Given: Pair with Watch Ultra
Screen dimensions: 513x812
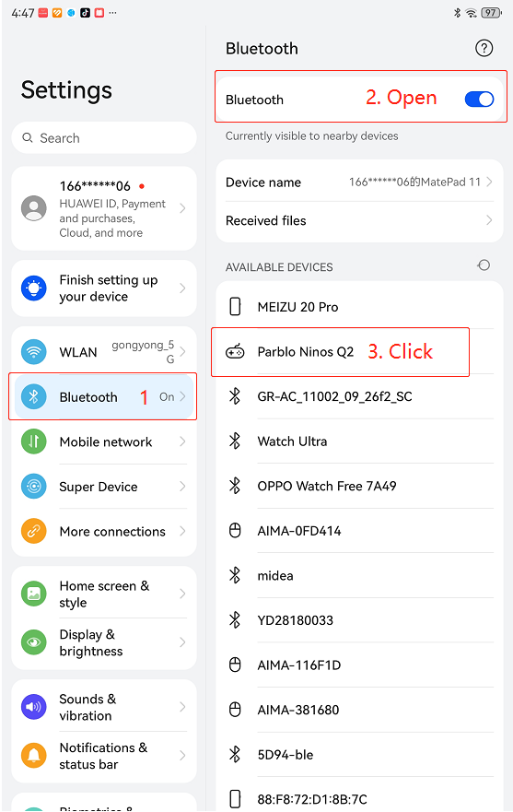Looking at the screenshot, I should [x=359, y=441].
